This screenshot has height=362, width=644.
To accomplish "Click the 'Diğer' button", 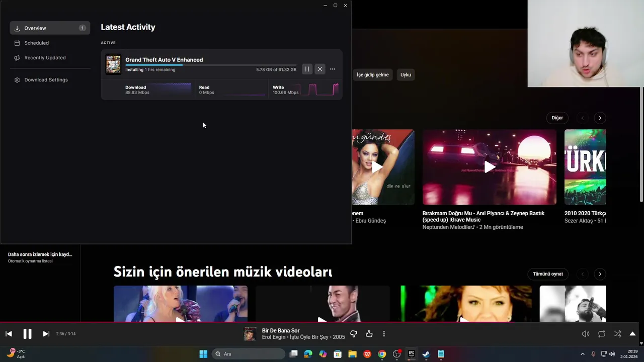I will click(557, 118).
